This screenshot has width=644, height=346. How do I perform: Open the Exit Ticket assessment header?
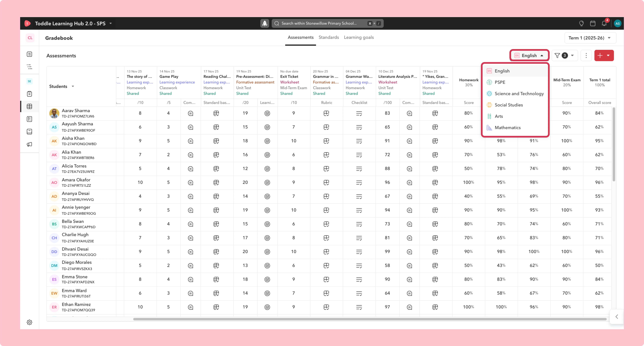289,77
